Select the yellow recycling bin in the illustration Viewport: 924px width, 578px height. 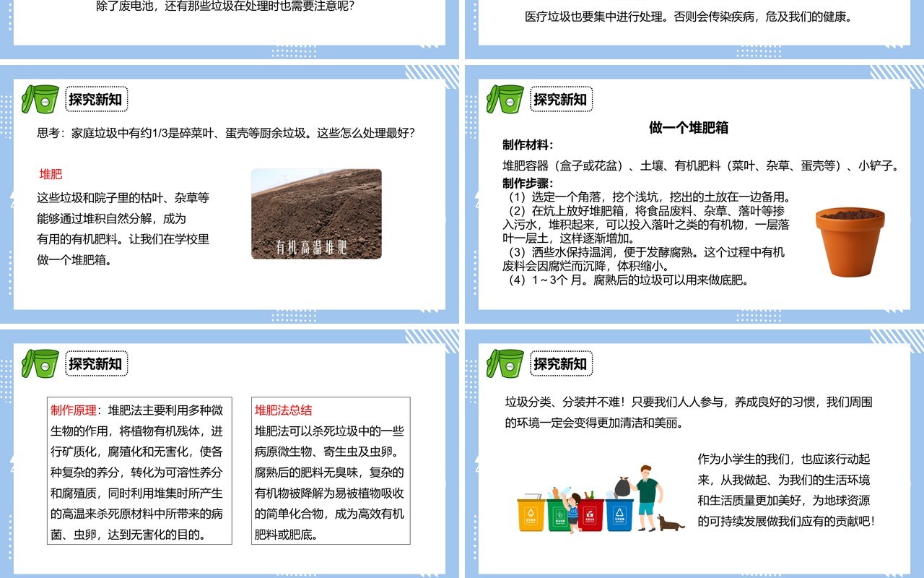tap(530, 514)
